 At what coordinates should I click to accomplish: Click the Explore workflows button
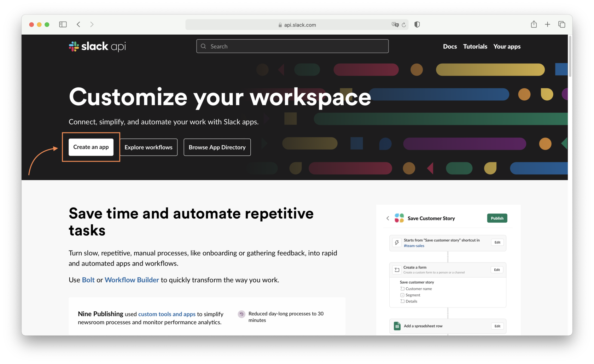(x=148, y=147)
